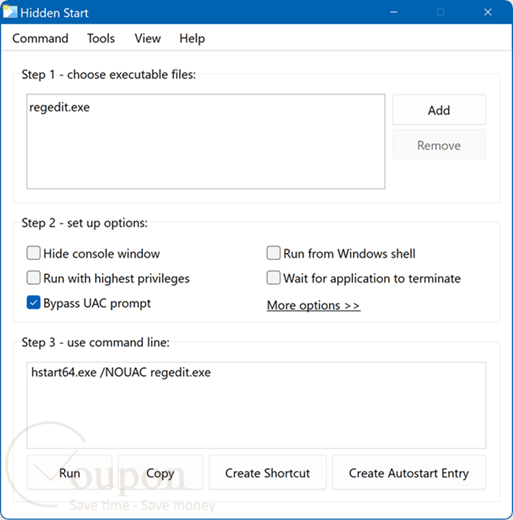
Task: Open the View menu
Action: 147,38
